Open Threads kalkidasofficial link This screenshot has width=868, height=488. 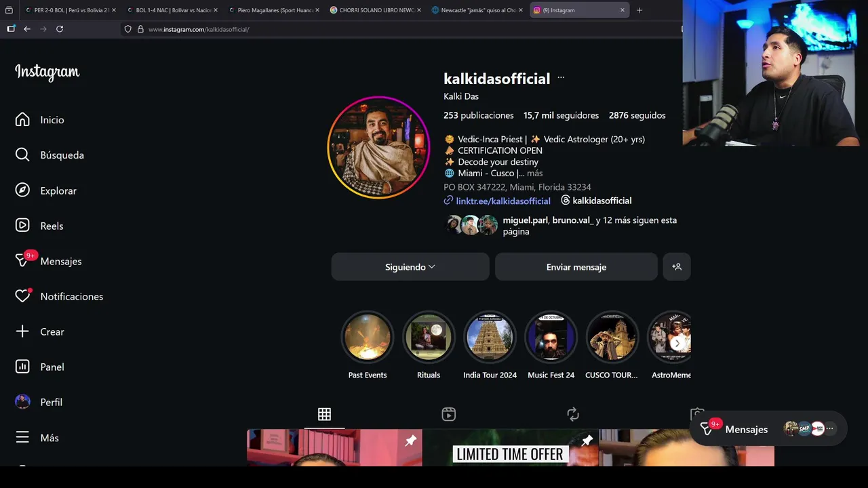[x=596, y=201]
